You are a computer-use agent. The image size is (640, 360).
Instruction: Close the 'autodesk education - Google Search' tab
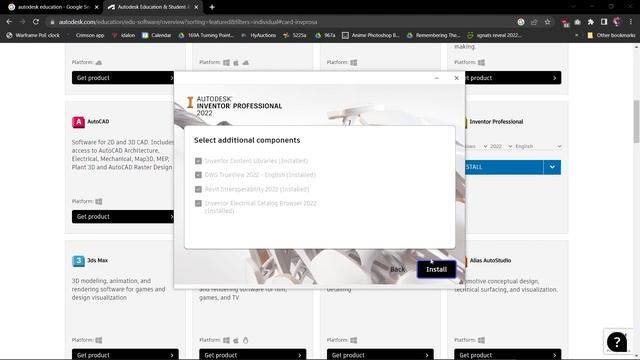pos(97,7)
